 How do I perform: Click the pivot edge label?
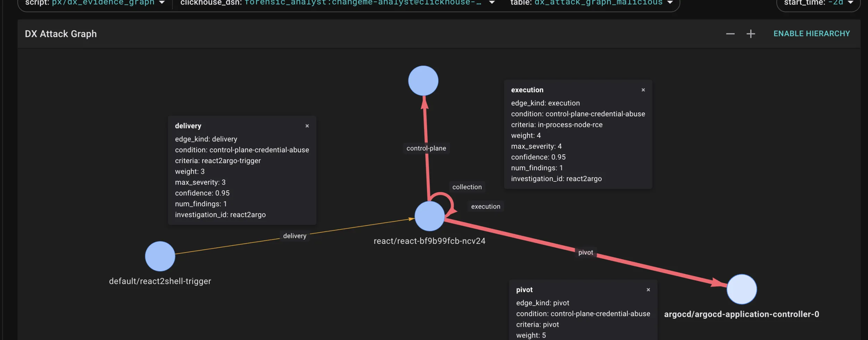click(586, 253)
